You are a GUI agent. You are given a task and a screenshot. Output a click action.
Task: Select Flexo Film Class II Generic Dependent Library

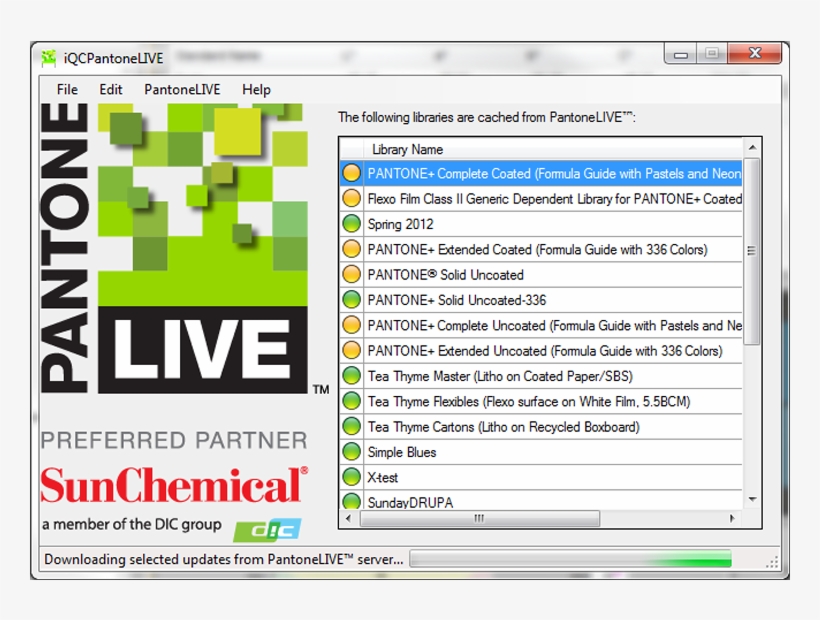point(541,199)
